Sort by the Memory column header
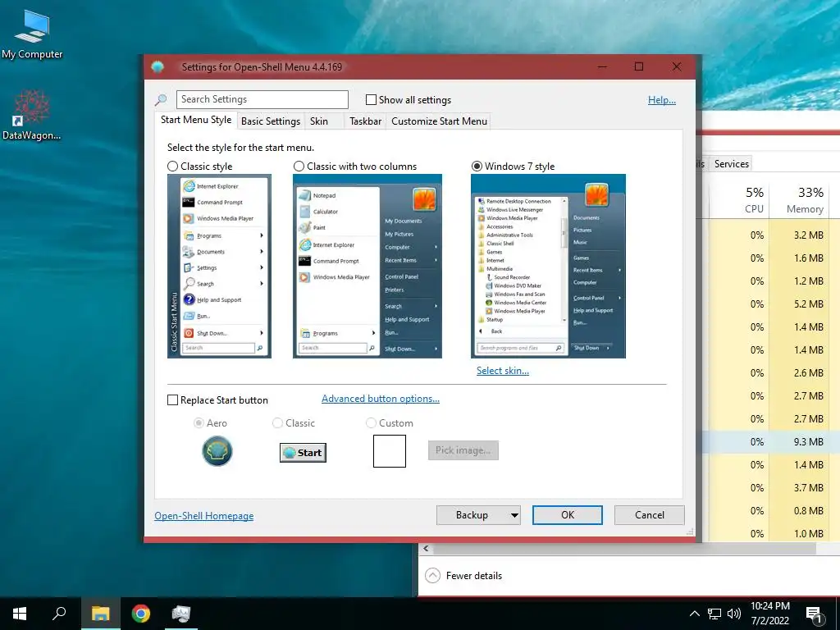 799,200
